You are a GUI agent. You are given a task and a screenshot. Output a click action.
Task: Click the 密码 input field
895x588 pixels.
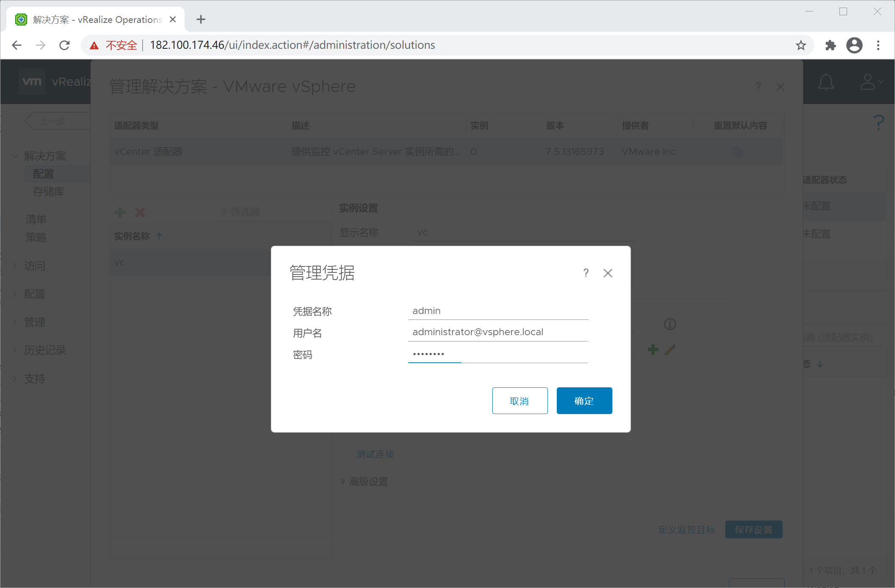498,354
